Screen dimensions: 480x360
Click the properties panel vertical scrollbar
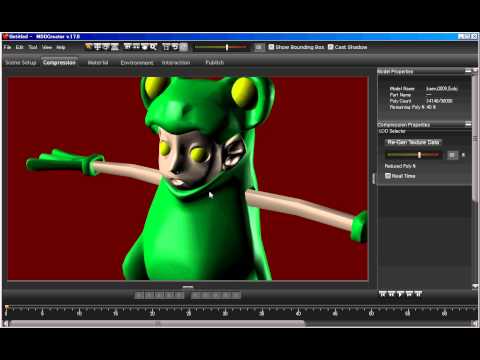point(475,140)
